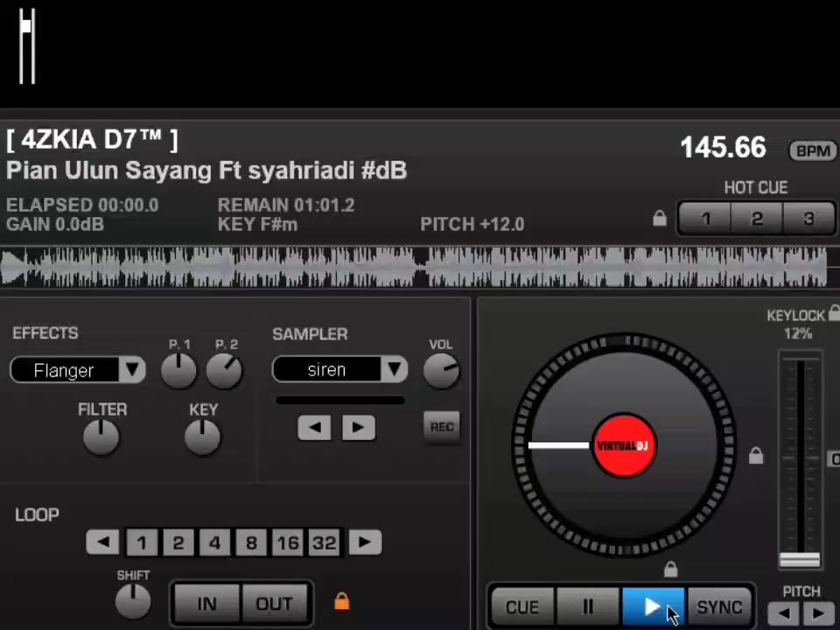Click the sampler REC button
Viewport: 840px width, 630px height.
tap(442, 427)
